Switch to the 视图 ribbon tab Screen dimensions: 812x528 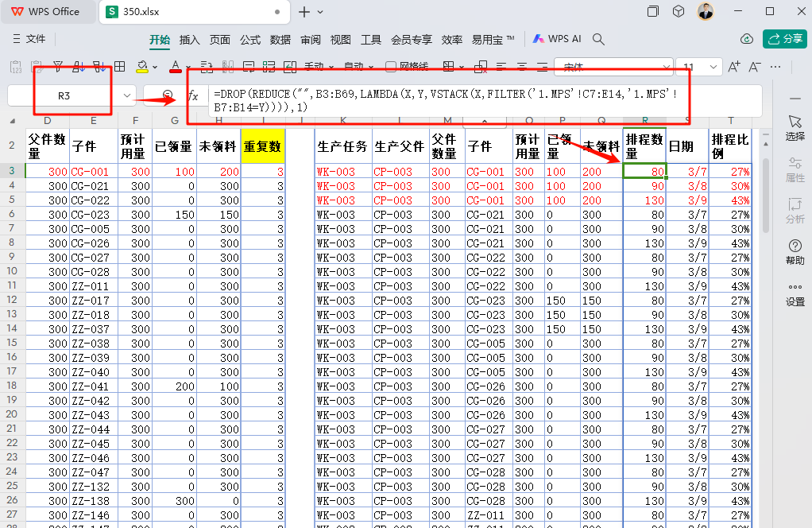pyautogui.click(x=340, y=40)
